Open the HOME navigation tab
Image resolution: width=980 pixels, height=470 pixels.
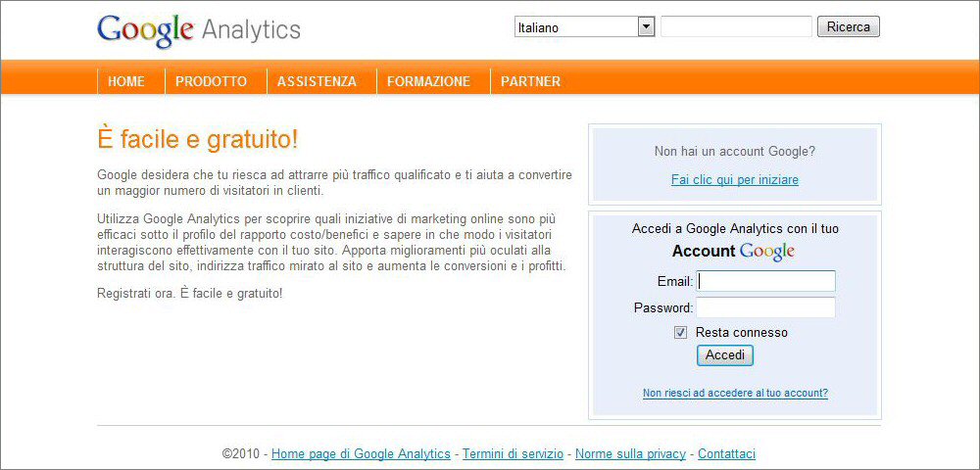coord(126,81)
